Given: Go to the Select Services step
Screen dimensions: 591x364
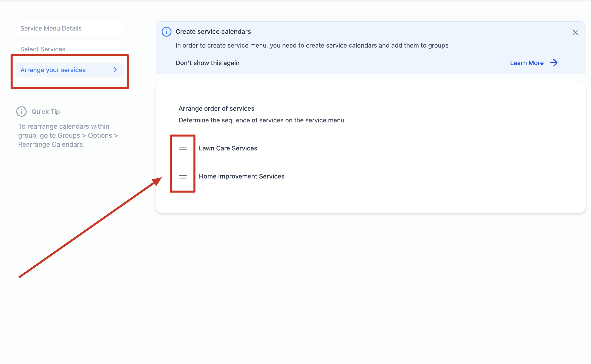Looking at the screenshot, I should coord(43,49).
